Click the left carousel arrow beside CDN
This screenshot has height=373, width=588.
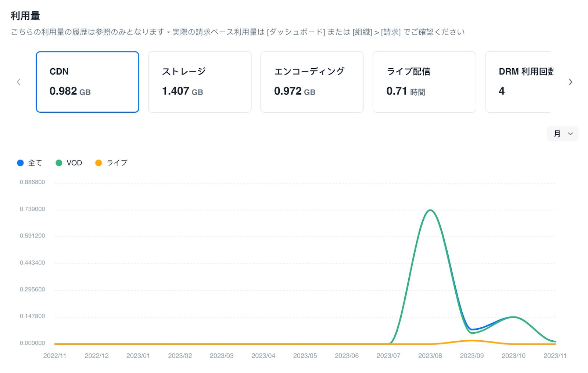click(18, 82)
